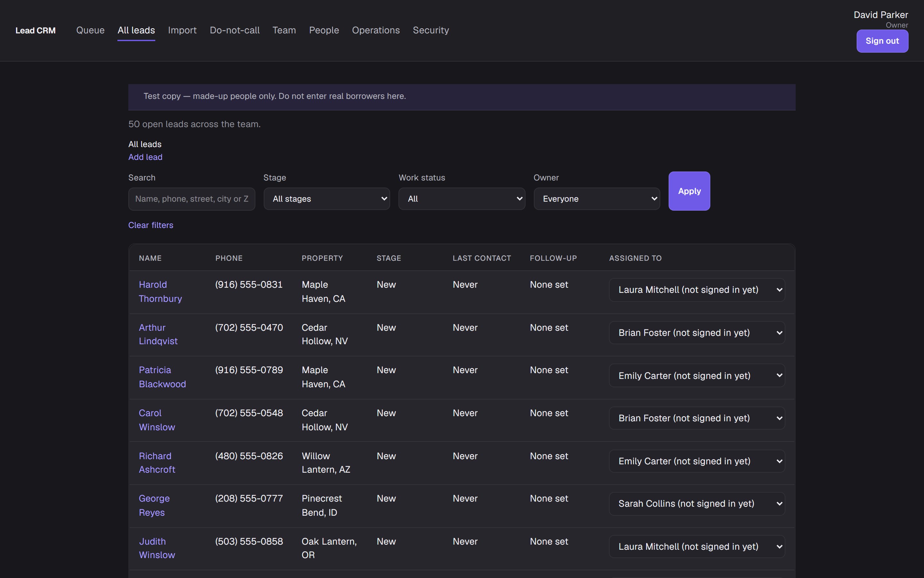Image resolution: width=924 pixels, height=578 pixels.
Task: Open George Reyes's assigned-to dropdown
Action: coord(697,504)
